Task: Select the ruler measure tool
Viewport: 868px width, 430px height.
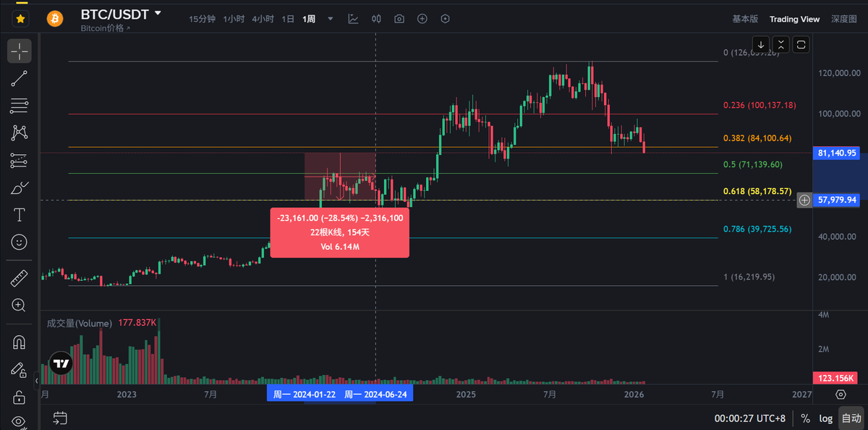Action: [x=20, y=278]
